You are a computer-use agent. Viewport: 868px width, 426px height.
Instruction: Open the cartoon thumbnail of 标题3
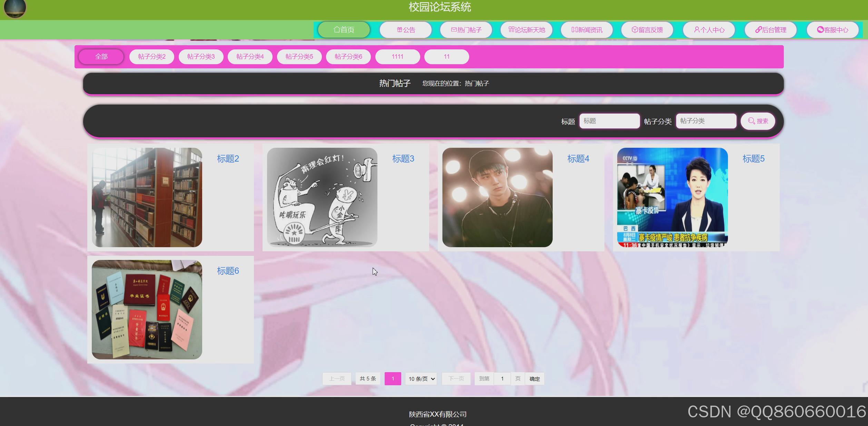322,197
